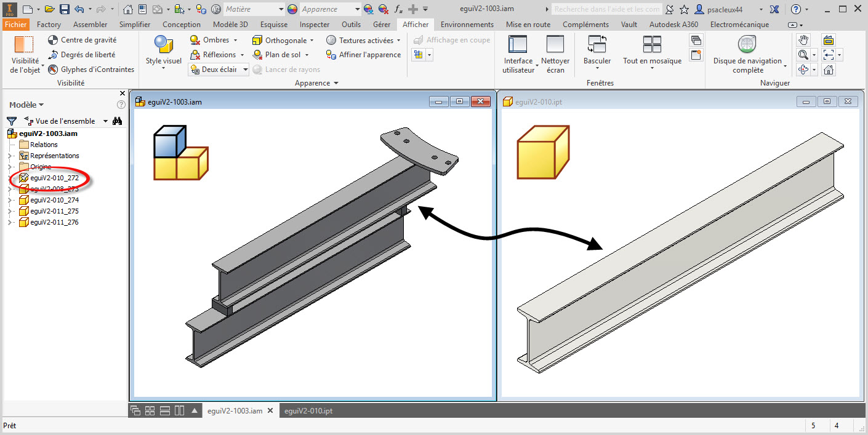
Task: Expand the eguiV2-011_275 tree node
Action: (x=9, y=211)
